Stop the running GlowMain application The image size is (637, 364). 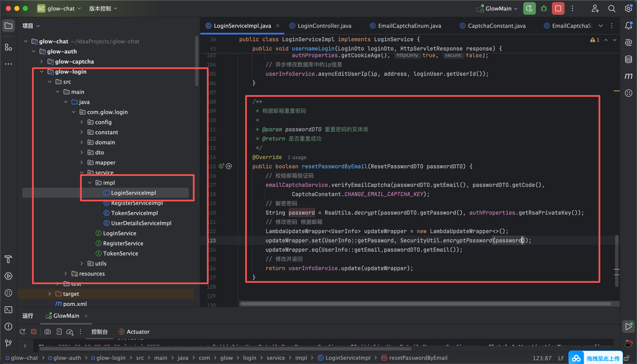(x=558, y=8)
